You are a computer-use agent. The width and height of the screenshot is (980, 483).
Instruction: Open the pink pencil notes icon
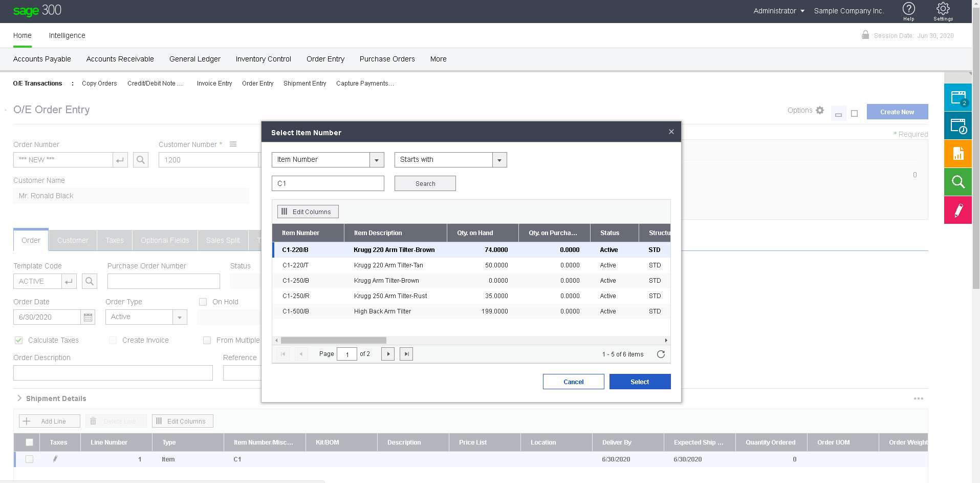[x=957, y=210]
